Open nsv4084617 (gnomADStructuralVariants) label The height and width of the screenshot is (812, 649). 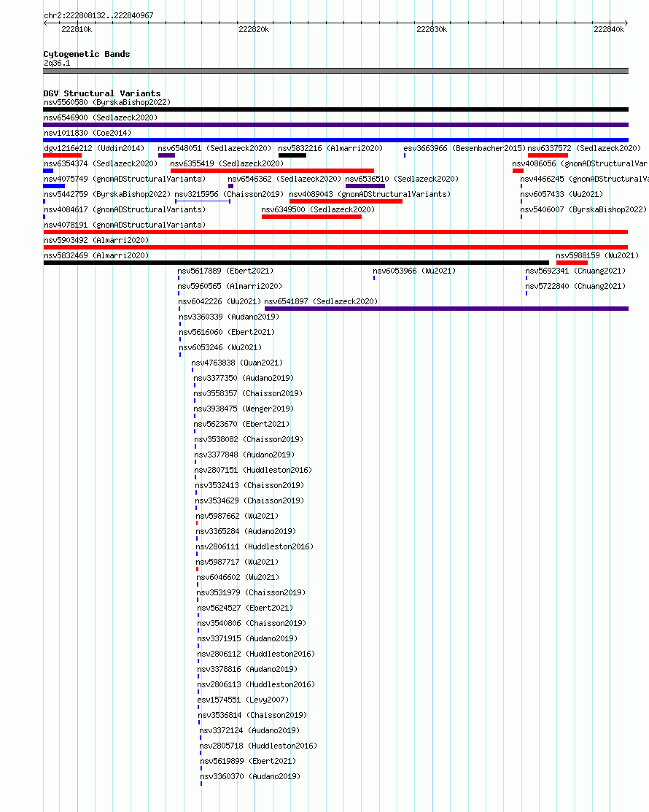125,209
